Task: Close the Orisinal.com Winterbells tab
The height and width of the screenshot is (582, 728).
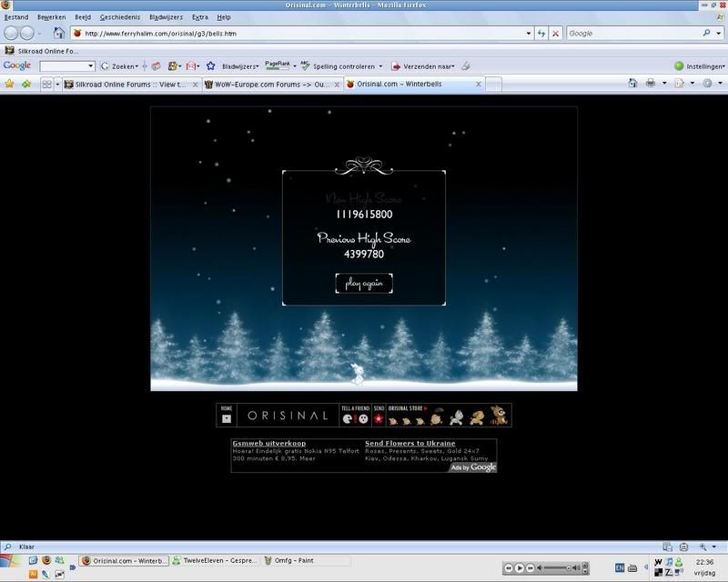Action: click(x=479, y=84)
